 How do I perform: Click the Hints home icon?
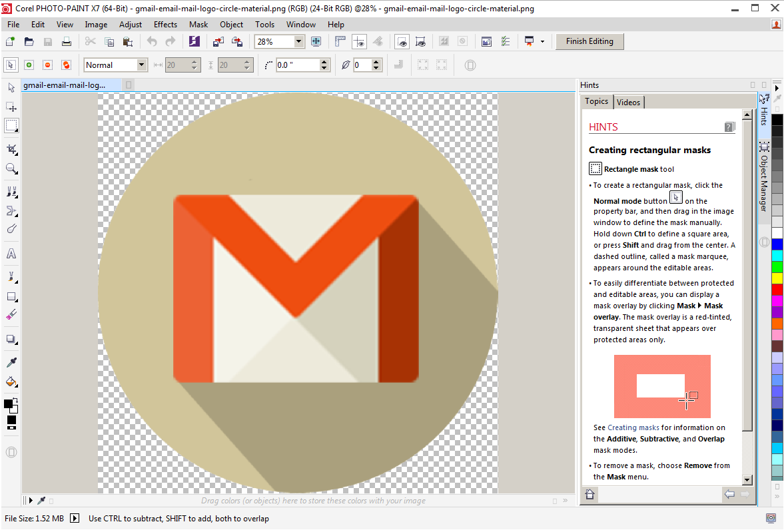(x=590, y=495)
